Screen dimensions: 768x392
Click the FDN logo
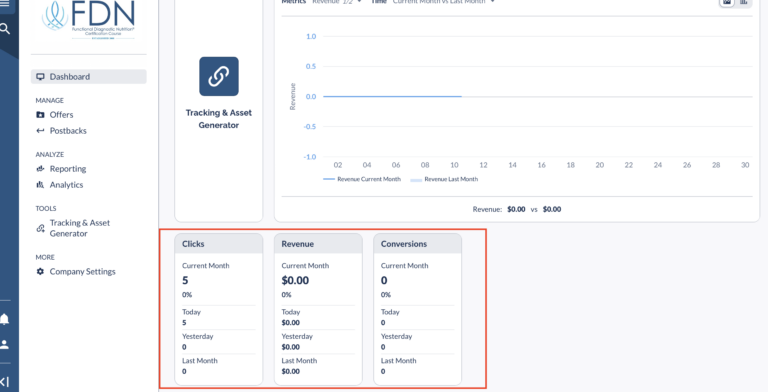[x=89, y=20]
